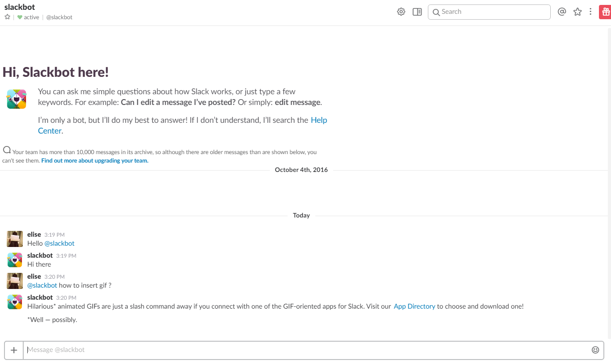Open slackbot avatar beside GIFs reply
Viewport: 611px width, 364px height.
[15, 302]
